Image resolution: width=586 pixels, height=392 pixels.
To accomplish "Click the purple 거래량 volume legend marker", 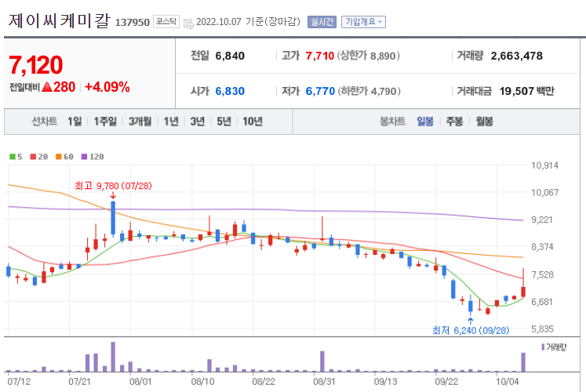I will pyautogui.click(x=543, y=347).
